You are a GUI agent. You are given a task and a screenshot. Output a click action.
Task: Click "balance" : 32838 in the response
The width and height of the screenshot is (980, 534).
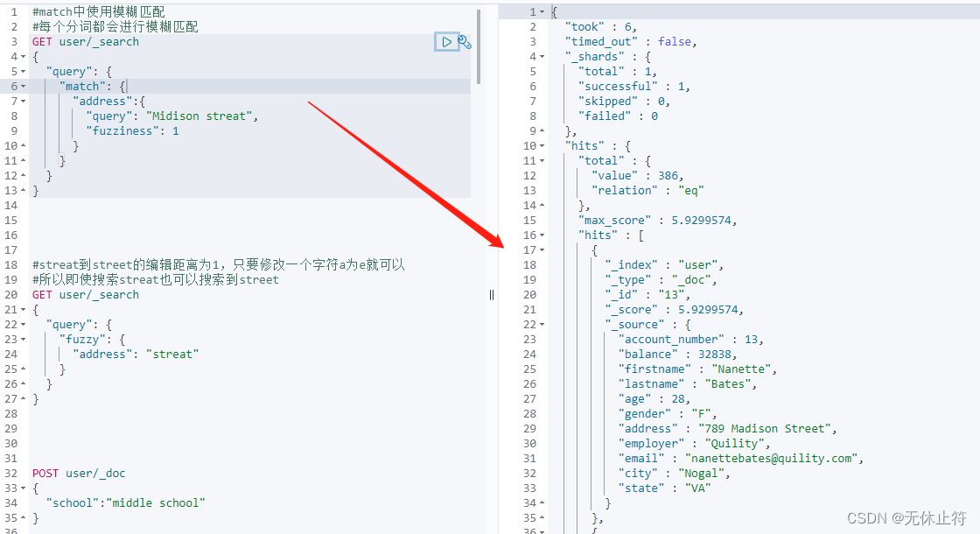click(677, 355)
